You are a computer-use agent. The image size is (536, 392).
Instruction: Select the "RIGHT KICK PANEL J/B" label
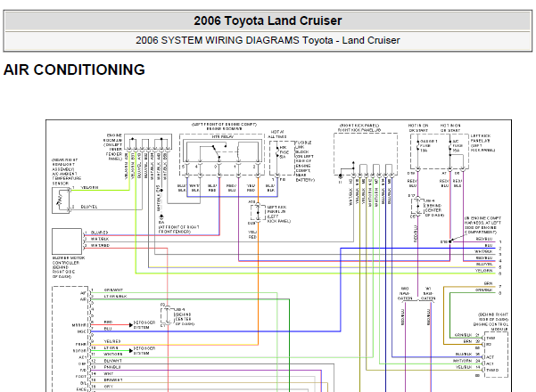point(359,128)
